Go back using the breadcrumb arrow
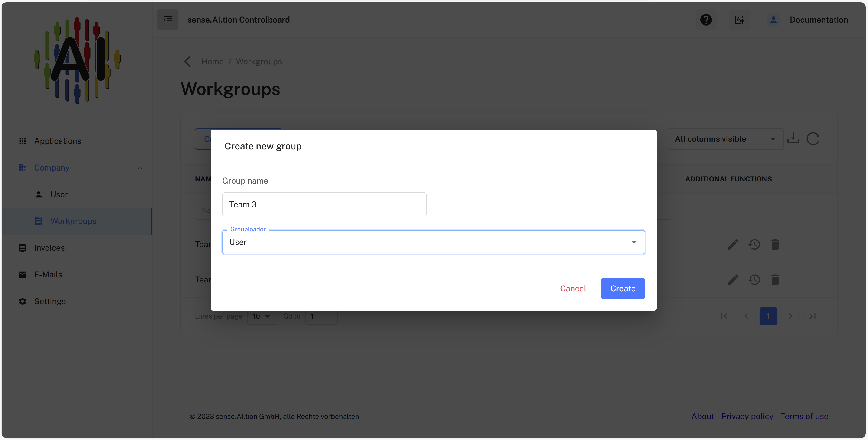 click(x=188, y=62)
